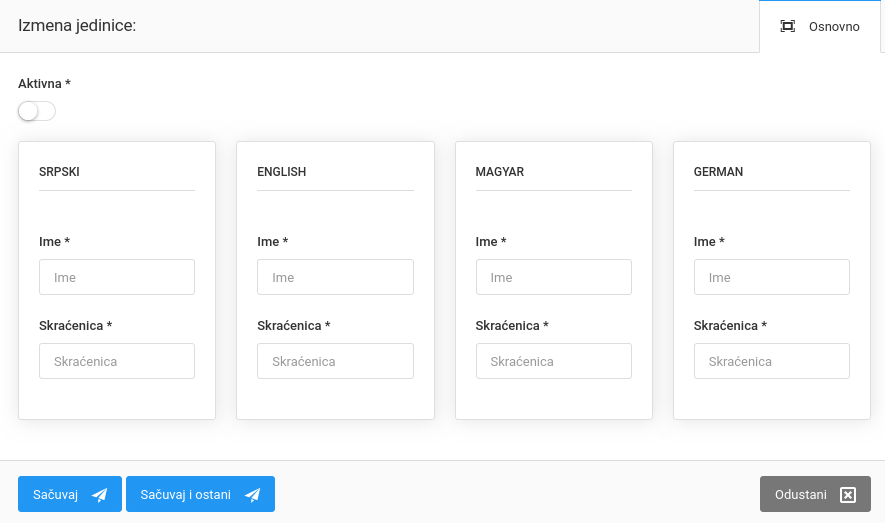This screenshot has width=885, height=523.
Task: Select the Skraćenica field under MAGYAR
Action: point(553,361)
